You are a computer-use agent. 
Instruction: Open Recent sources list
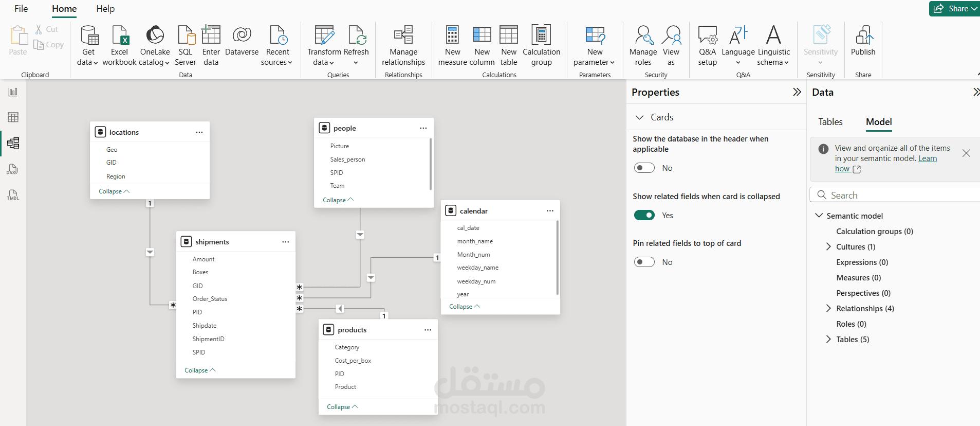277,46
